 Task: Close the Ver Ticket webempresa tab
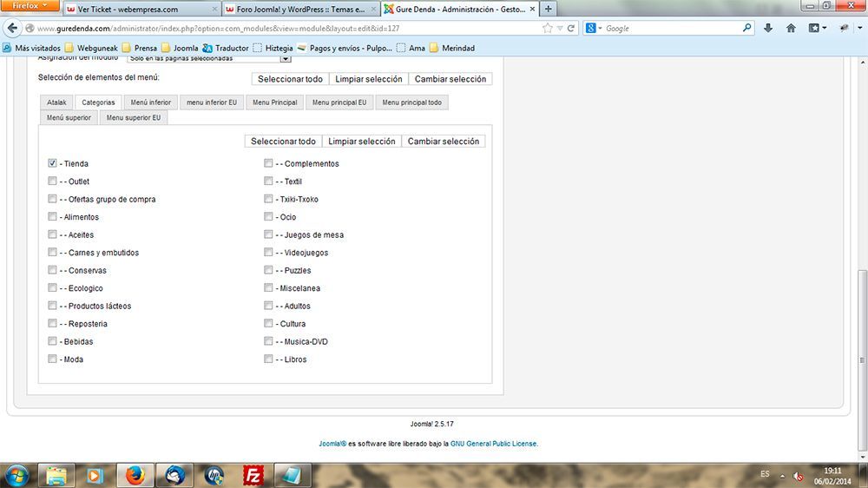pos(214,10)
